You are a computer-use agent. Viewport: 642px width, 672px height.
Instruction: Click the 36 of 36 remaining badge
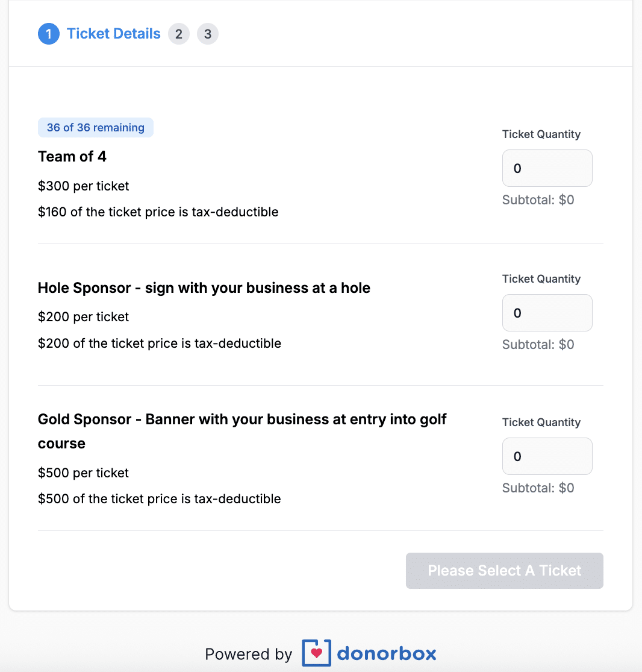tap(96, 128)
